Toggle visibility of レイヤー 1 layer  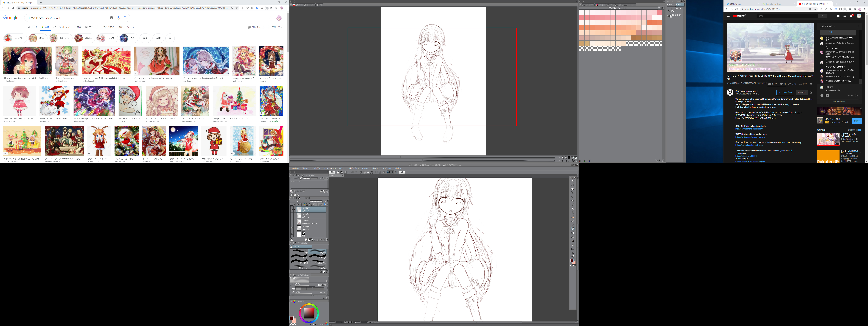pos(292,228)
